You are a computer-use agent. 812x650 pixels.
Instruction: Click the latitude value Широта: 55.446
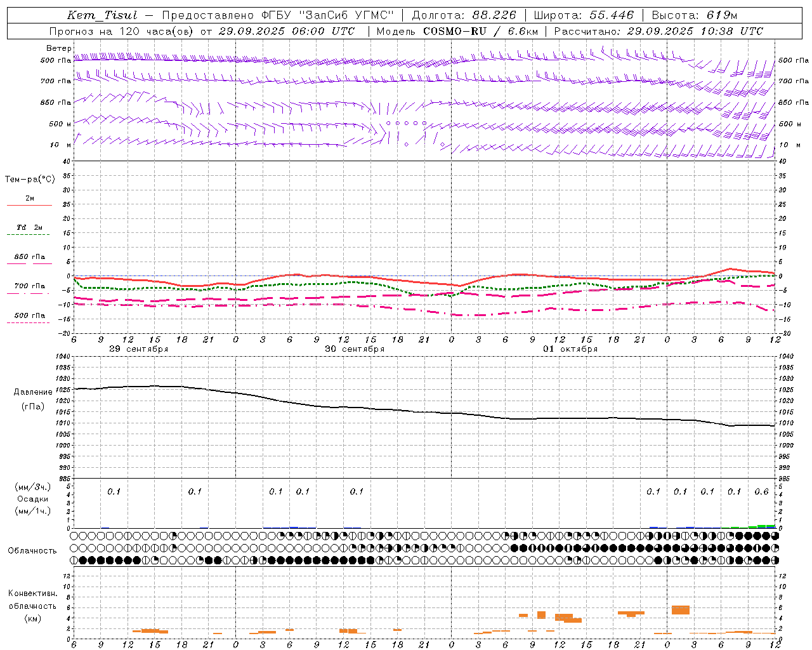[x=584, y=15]
